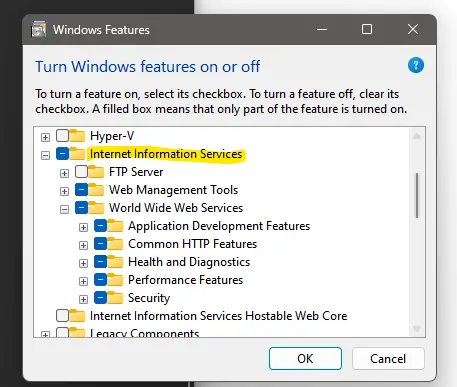Check the FTP Server checkbox
Image resolution: width=457 pixels, height=387 pixels.
(x=81, y=172)
